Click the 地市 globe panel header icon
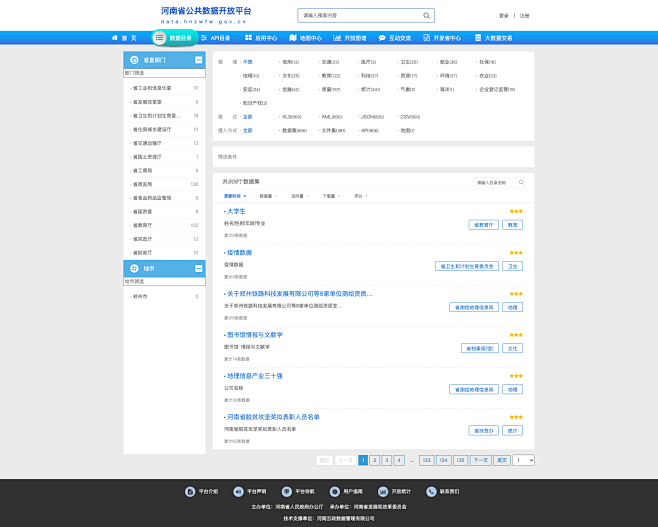 [134, 268]
